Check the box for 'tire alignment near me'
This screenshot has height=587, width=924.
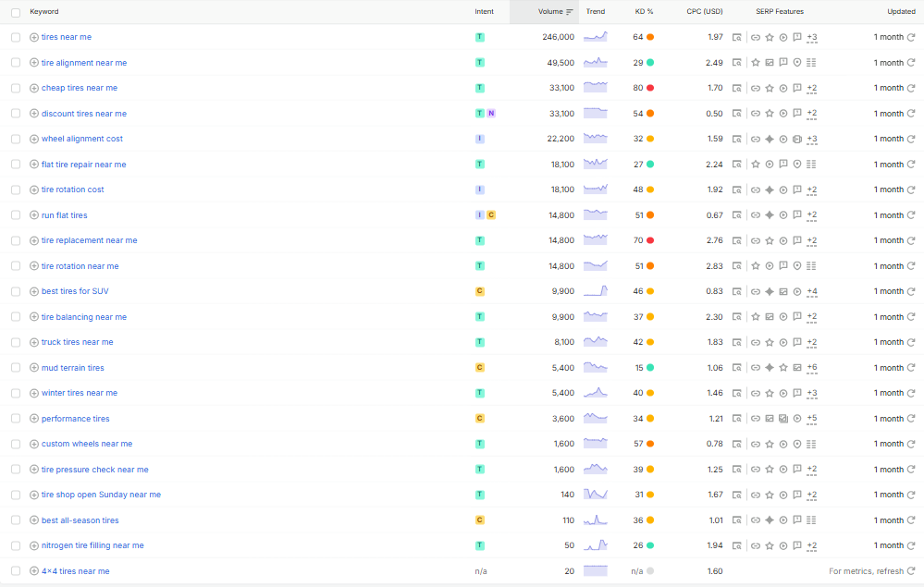(16, 63)
